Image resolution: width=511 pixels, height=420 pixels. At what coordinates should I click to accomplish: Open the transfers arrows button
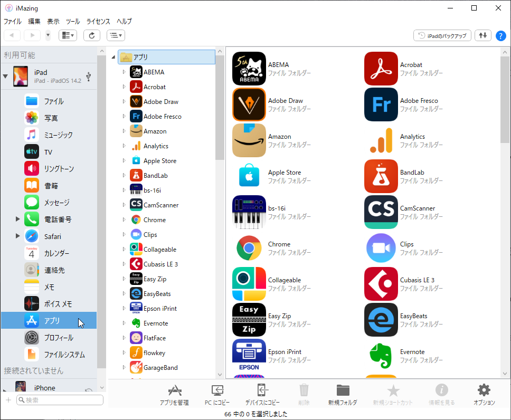pyautogui.click(x=483, y=35)
